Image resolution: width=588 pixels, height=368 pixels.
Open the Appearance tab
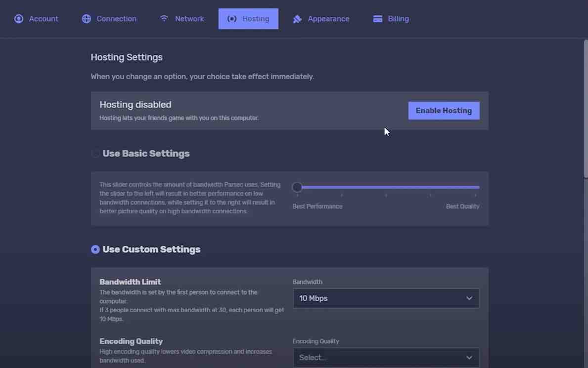[x=321, y=19]
